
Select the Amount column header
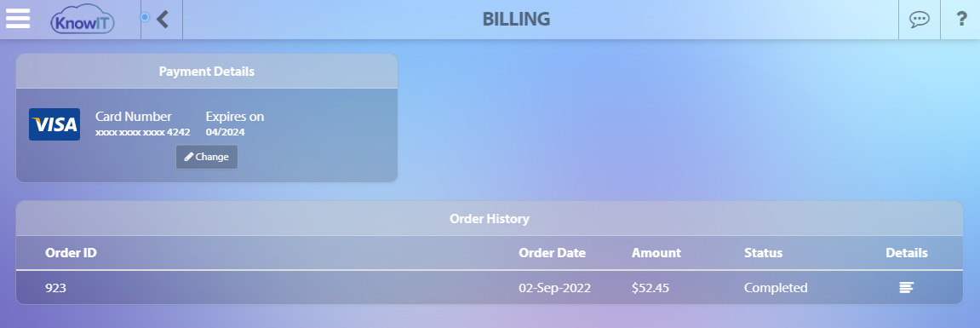pyautogui.click(x=656, y=253)
